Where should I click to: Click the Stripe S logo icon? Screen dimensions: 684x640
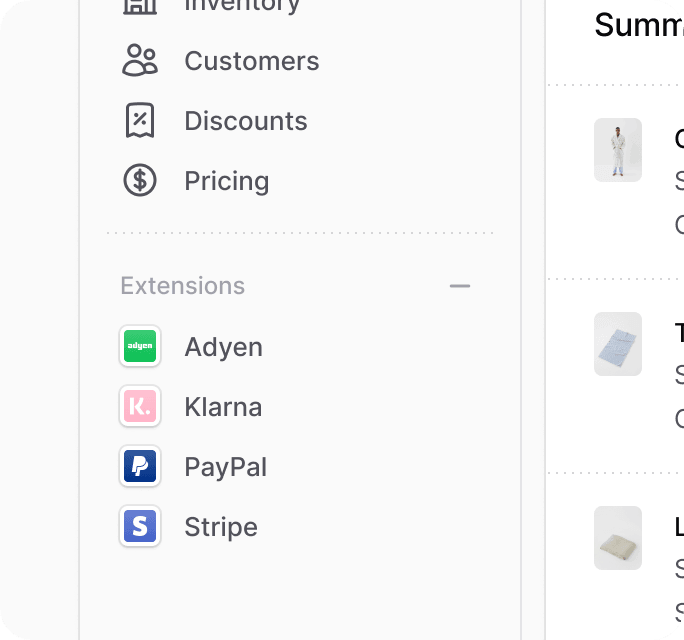140,526
